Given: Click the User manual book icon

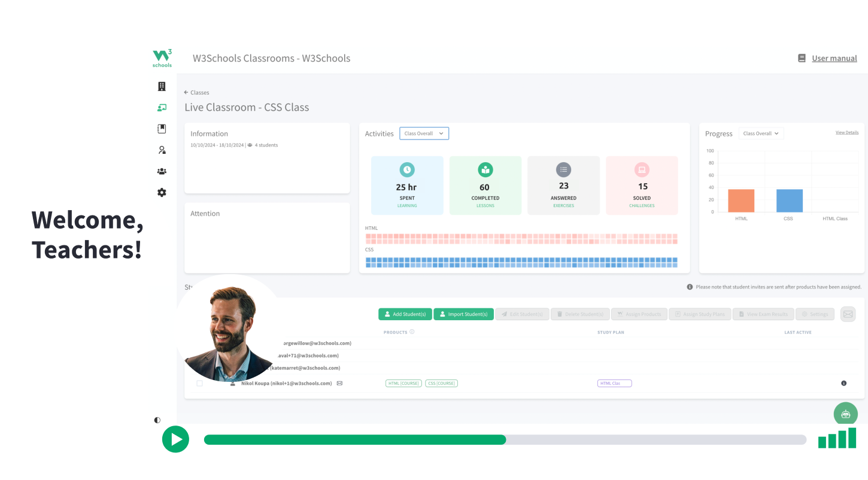Looking at the screenshot, I should 802,58.
